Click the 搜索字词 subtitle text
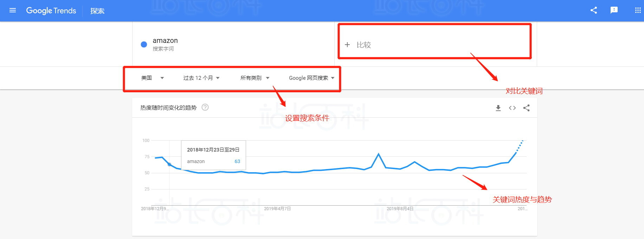 163,49
